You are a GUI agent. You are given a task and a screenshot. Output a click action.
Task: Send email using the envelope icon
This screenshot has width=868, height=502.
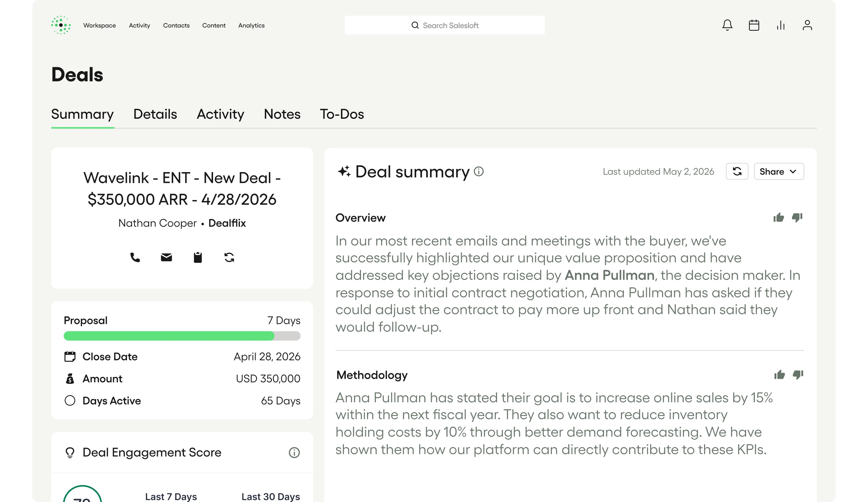[x=166, y=258]
